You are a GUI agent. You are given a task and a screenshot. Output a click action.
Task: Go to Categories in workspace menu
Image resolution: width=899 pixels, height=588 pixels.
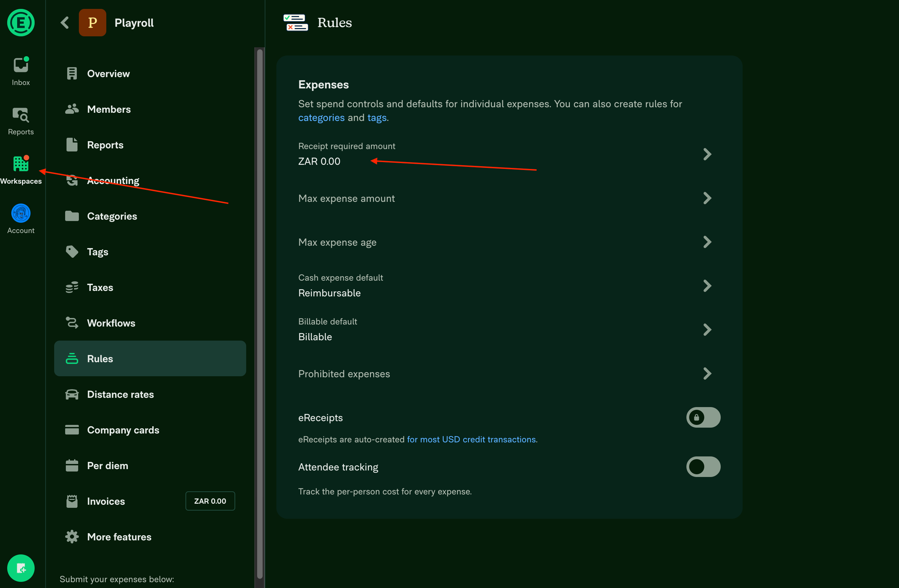pyautogui.click(x=150, y=216)
